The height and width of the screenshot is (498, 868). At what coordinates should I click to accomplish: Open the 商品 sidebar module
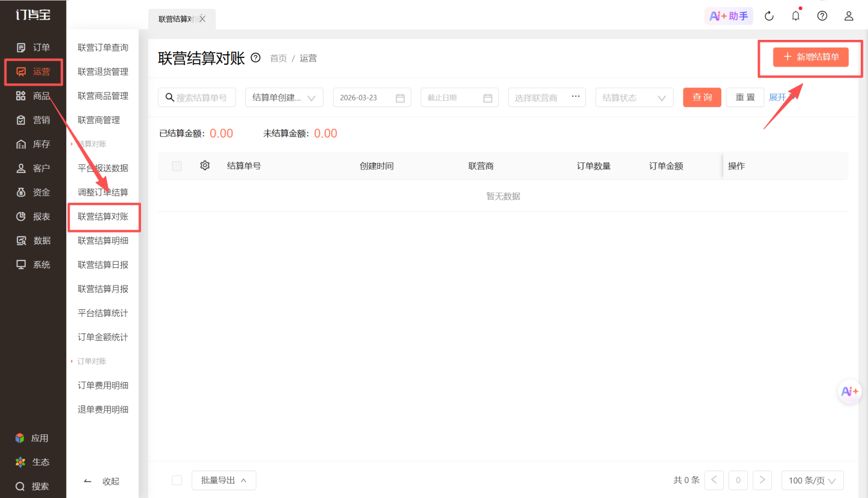pyautogui.click(x=33, y=96)
